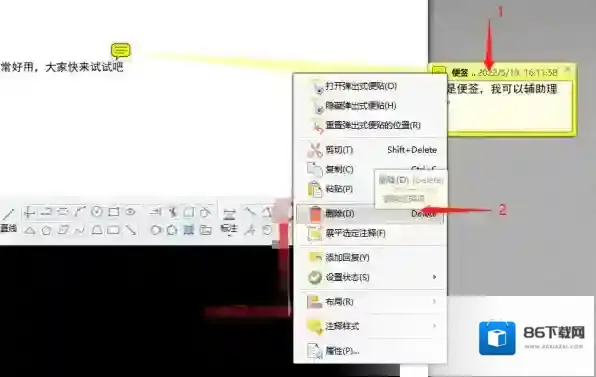
Task: Expand the 注释样式 submenu arrow
Action: (434, 326)
